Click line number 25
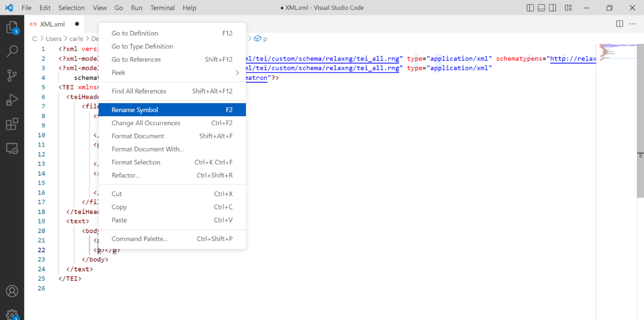Viewport: 644px width, 320px height. pyautogui.click(x=42, y=278)
